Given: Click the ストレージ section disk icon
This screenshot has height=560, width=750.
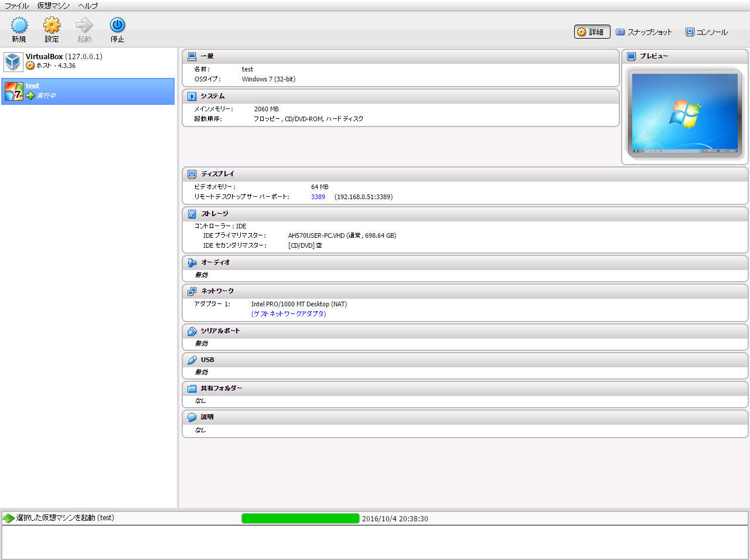Looking at the screenshot, I should [192, 214].
